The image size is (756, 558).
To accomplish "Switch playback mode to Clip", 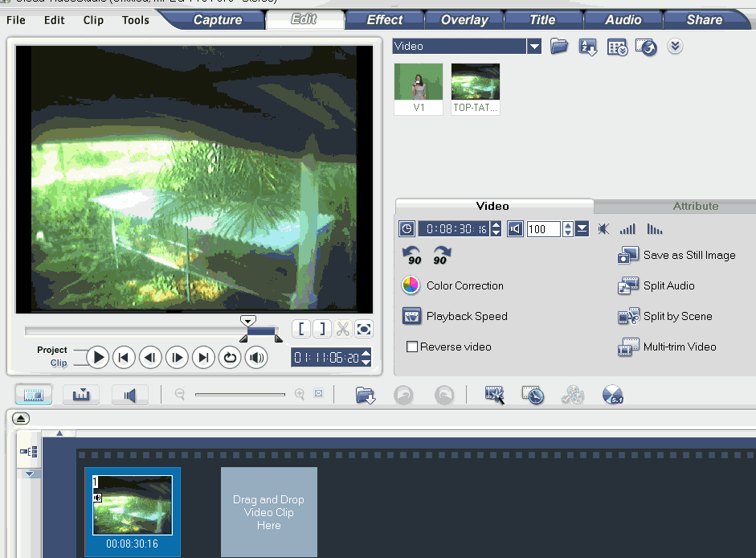I will (59, 363).
